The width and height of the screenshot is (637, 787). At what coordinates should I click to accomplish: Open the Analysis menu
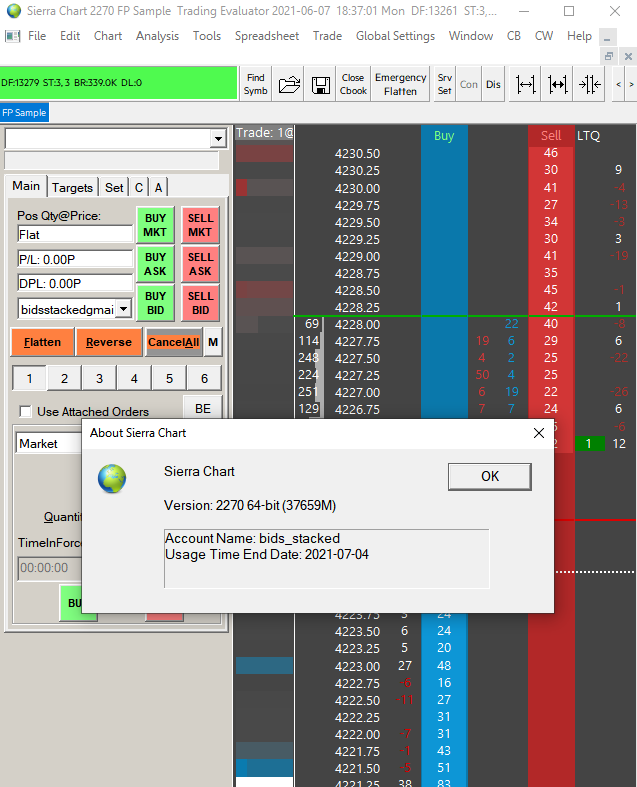pyautogui.click(x=157, y=36)
